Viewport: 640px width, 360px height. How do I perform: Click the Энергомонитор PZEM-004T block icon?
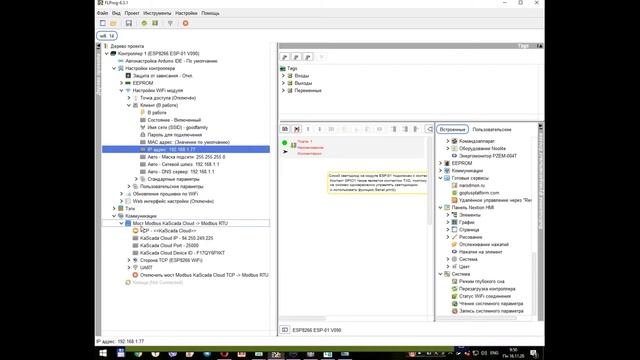pos(454,156)
